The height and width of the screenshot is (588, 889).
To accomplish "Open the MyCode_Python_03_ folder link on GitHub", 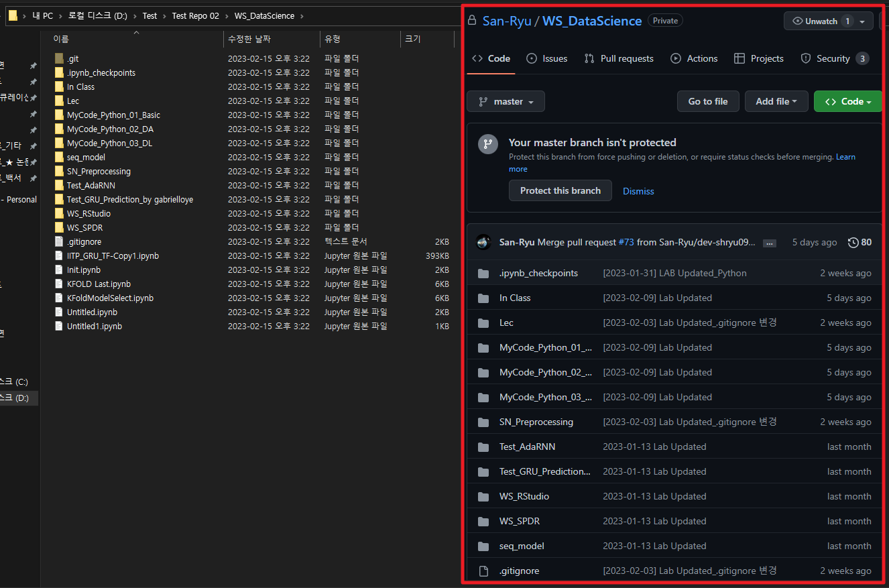I will click(x=546, y=397).
